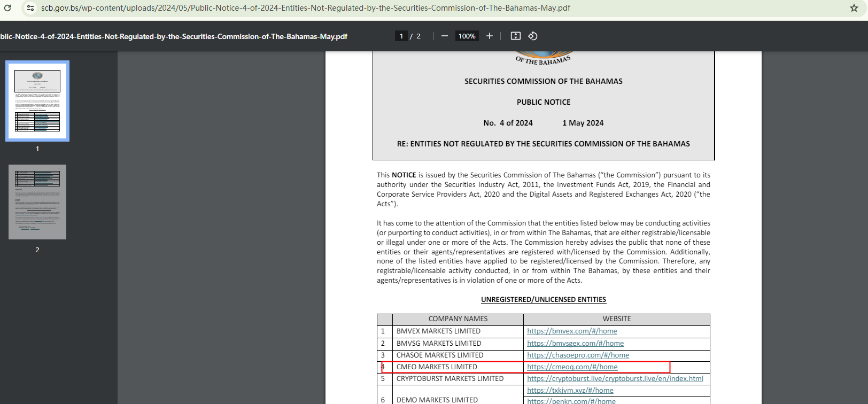Select page 1 thumbnail in sidebar

37,101
